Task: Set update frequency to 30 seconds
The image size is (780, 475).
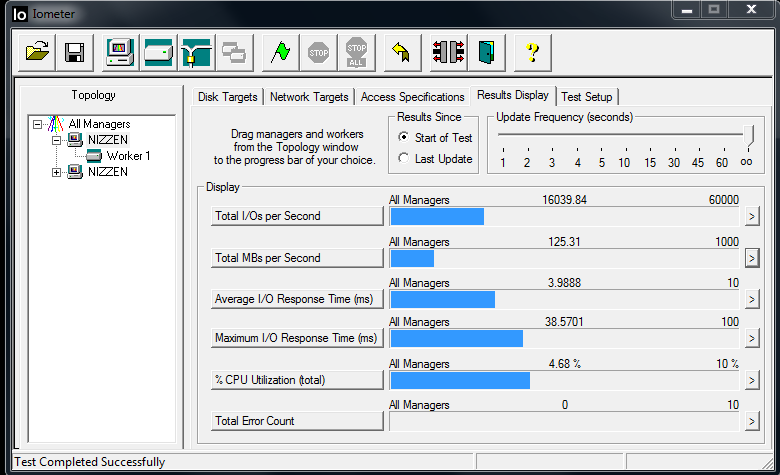Action: point(674,163)
